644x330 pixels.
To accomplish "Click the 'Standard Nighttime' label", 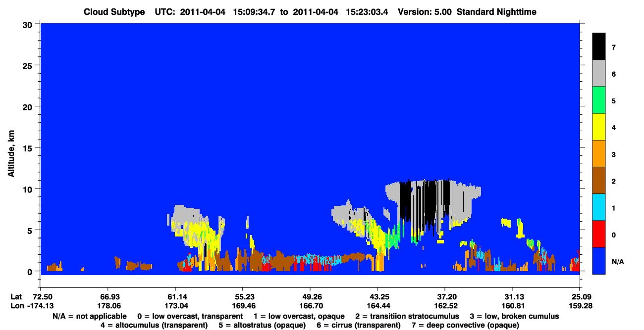I will (496, 12).
